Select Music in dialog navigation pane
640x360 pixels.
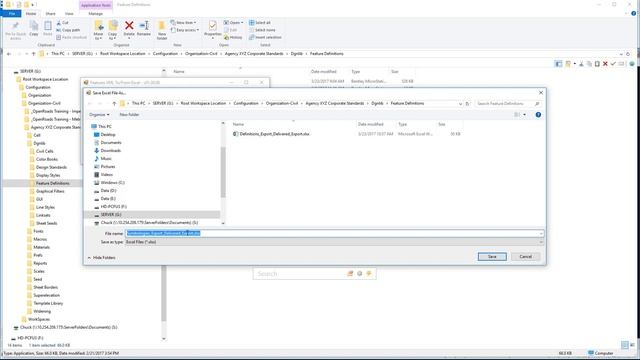pos(106,158)
